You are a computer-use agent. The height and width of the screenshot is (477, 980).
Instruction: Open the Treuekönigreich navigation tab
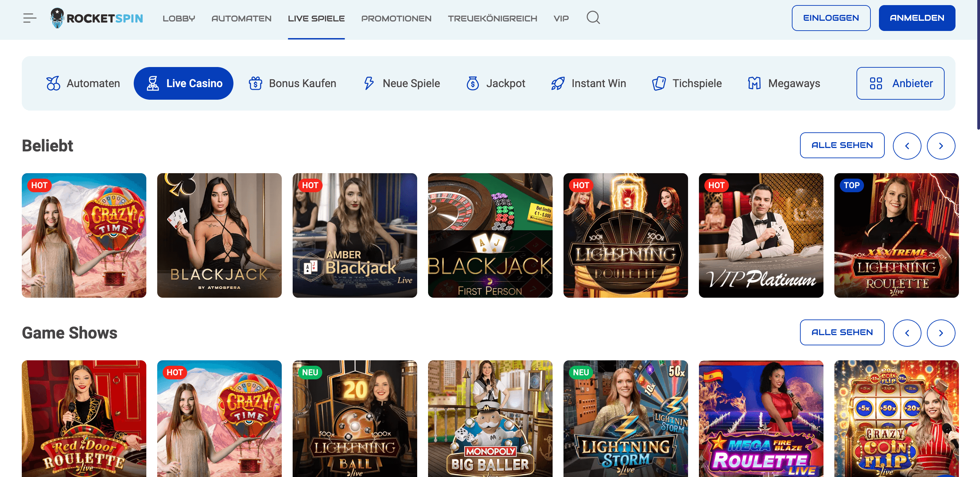click(x=492, y=18)
